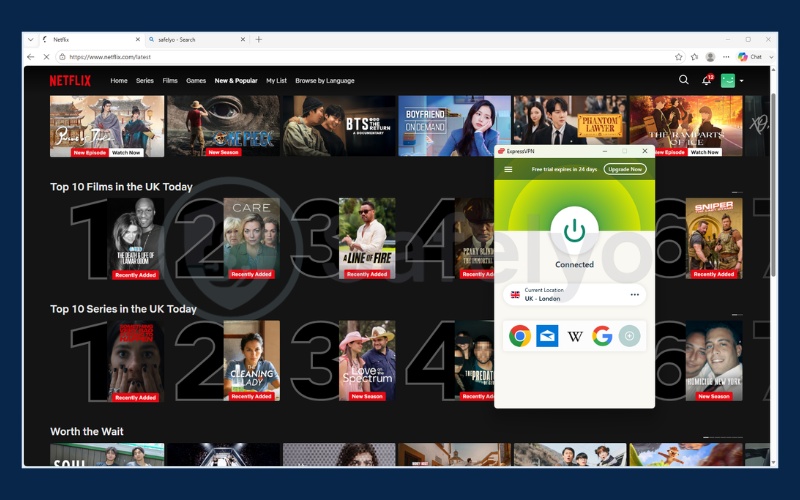Open My List
800x500 pixels.
(276, 81)
